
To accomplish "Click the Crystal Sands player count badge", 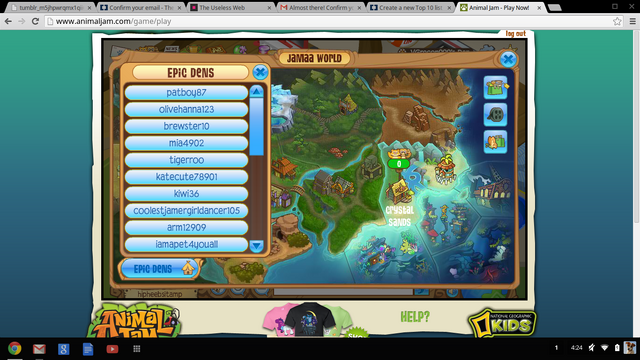I will click(x=399, y=164).
